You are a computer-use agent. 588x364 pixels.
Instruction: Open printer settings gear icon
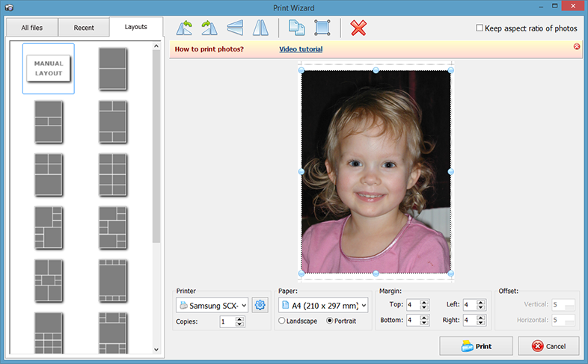pos(260,305)
